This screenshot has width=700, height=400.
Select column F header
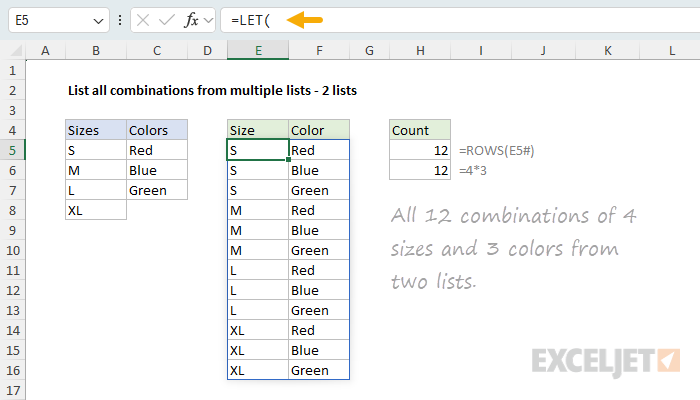point(319,50)
